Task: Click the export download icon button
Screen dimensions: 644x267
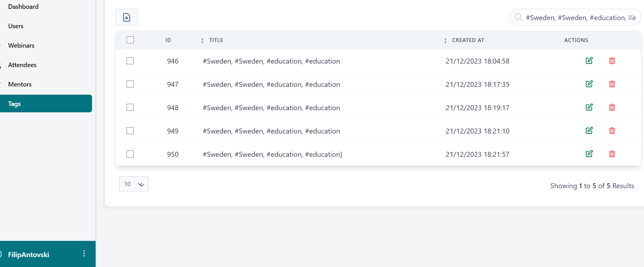Action: point(127,17)
